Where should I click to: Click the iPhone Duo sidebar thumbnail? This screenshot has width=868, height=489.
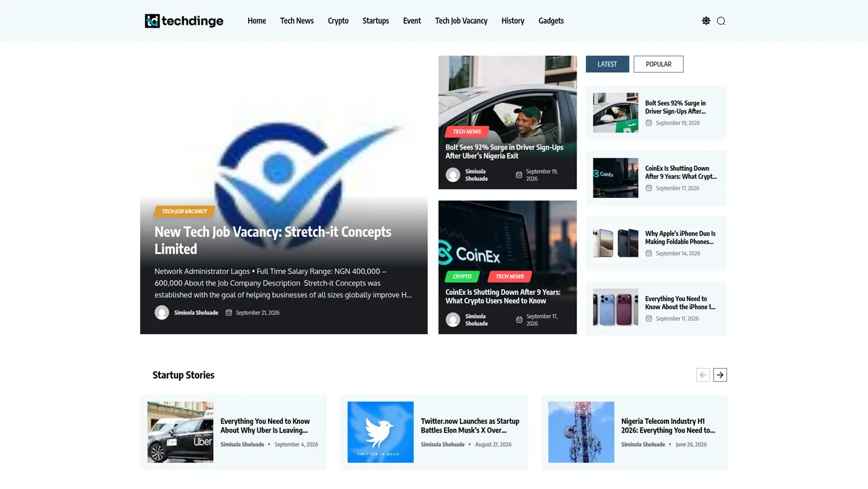616,243
